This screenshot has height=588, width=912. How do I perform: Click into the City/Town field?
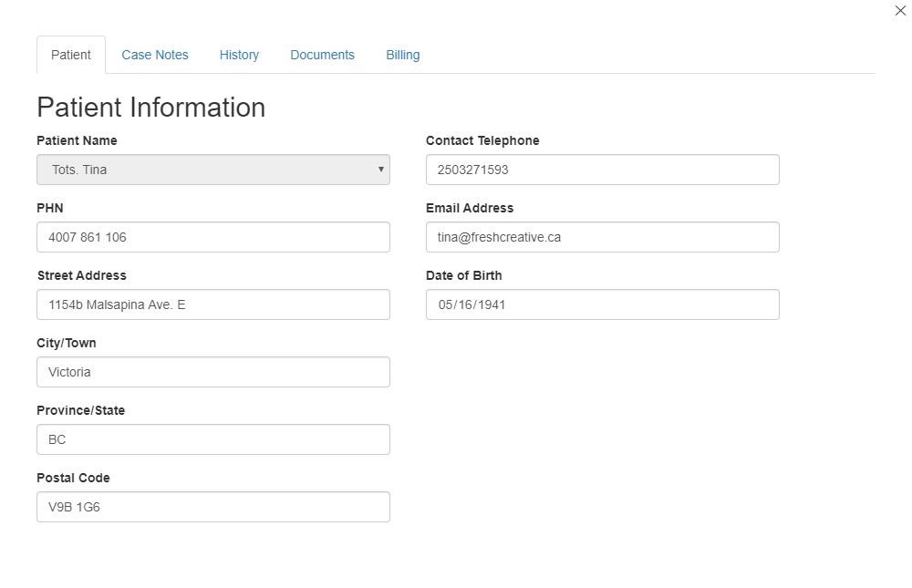(x=213, y=372)
